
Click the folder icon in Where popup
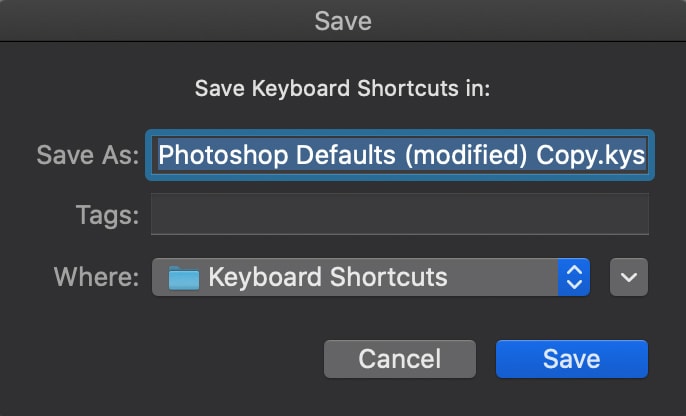pyautogui.click(x=184, y=278)
